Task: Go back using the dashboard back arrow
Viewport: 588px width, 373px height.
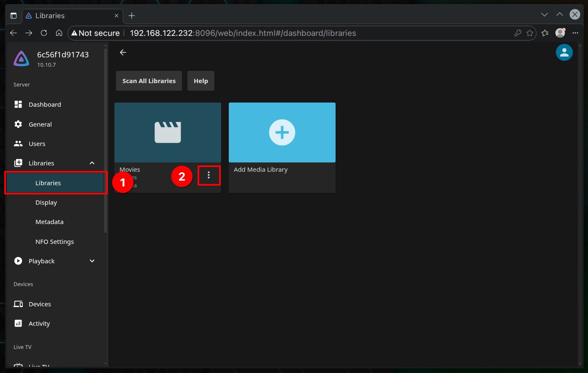Action: (x=123, y=52)
